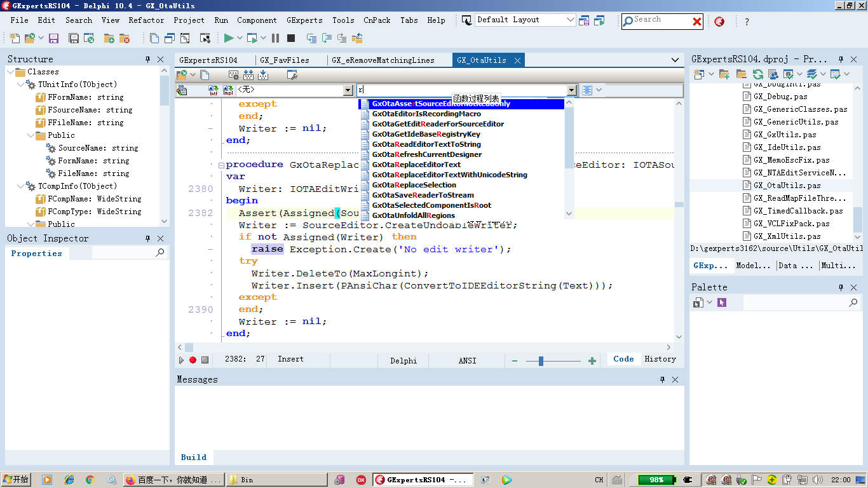Screen dimensions: 868x488
Task: Click the Impl jump icon in editor toolbar
Action: coord(227,91)
